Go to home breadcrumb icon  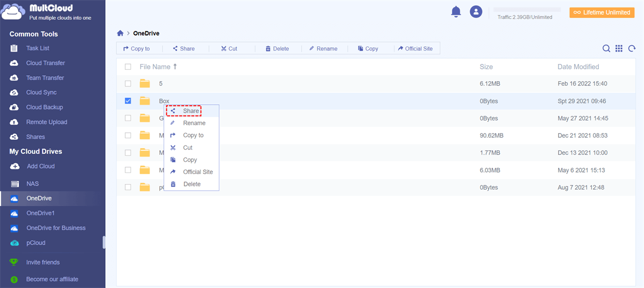tap(120, 33)
